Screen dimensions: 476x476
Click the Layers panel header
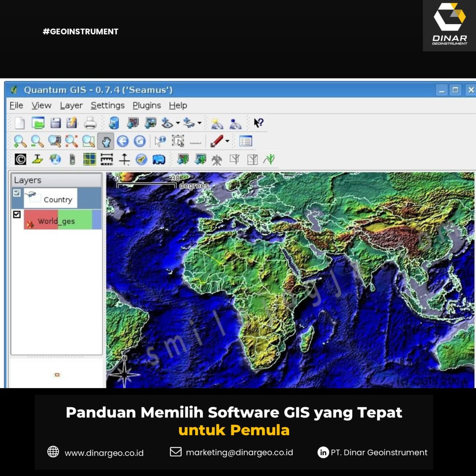pyautogui.click(x=56, y=180)
